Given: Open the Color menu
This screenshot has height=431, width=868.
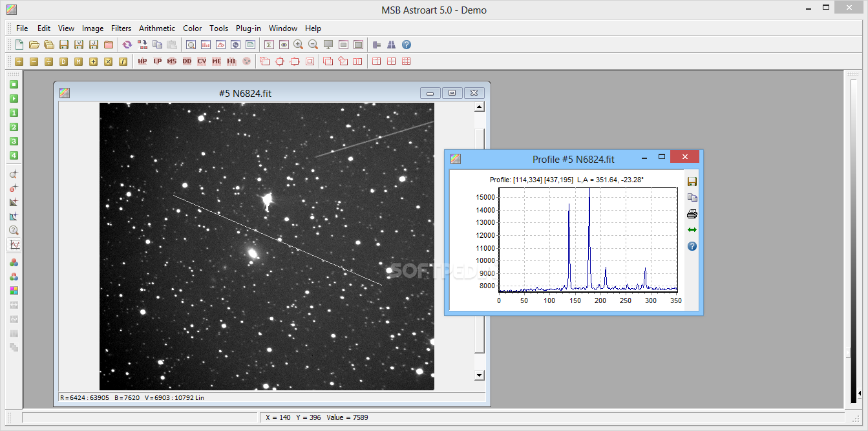Looking at the screenshot, I should coord(193,28).
